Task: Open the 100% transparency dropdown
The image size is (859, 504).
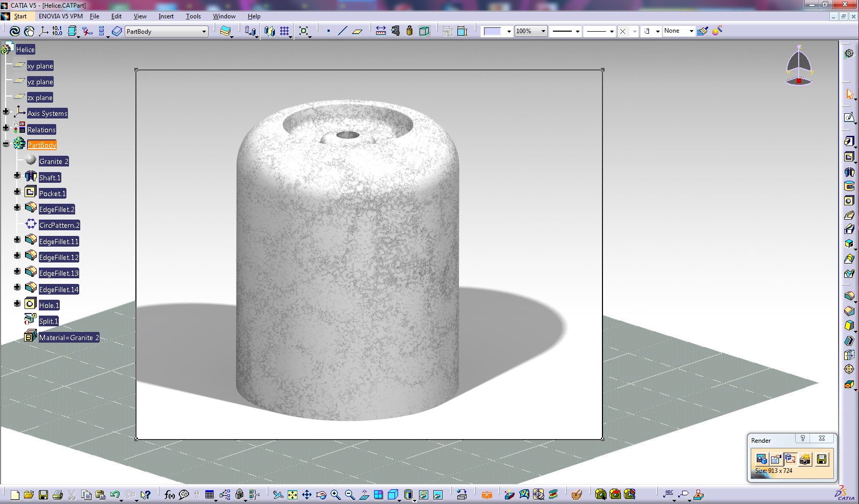Action: (543, 31)
